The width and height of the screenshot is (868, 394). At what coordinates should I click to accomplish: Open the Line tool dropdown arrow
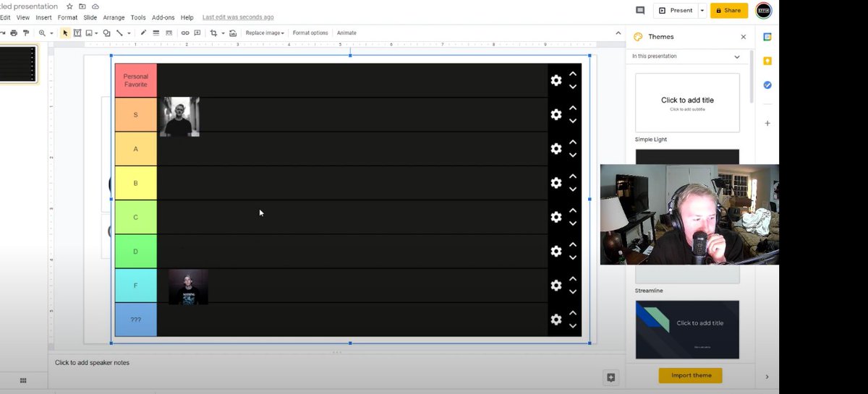(x=129, y=33)
